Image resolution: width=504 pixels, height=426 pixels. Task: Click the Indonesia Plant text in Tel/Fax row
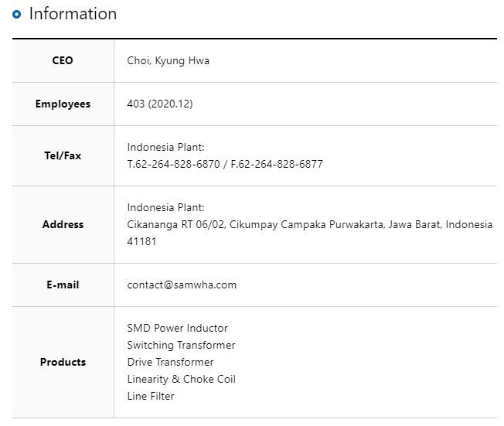165,147
